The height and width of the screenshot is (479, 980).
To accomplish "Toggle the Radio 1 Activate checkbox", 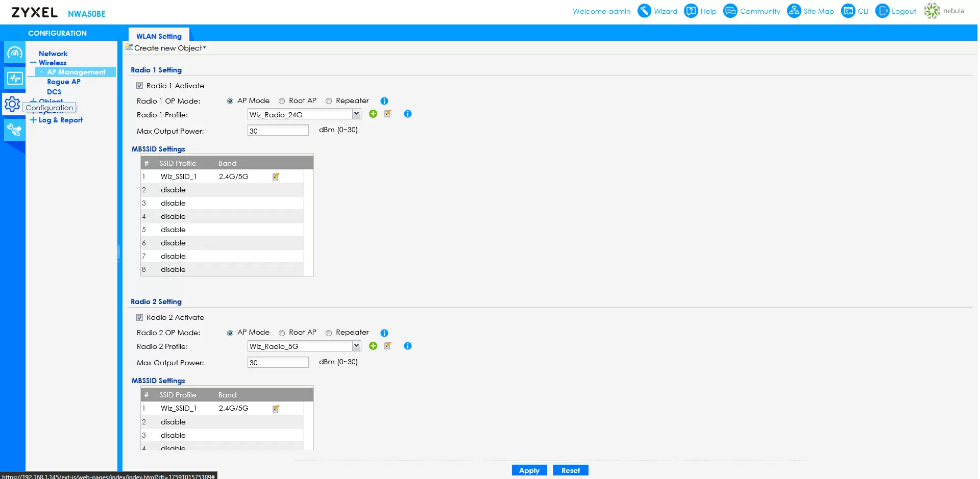I will 140,86.
